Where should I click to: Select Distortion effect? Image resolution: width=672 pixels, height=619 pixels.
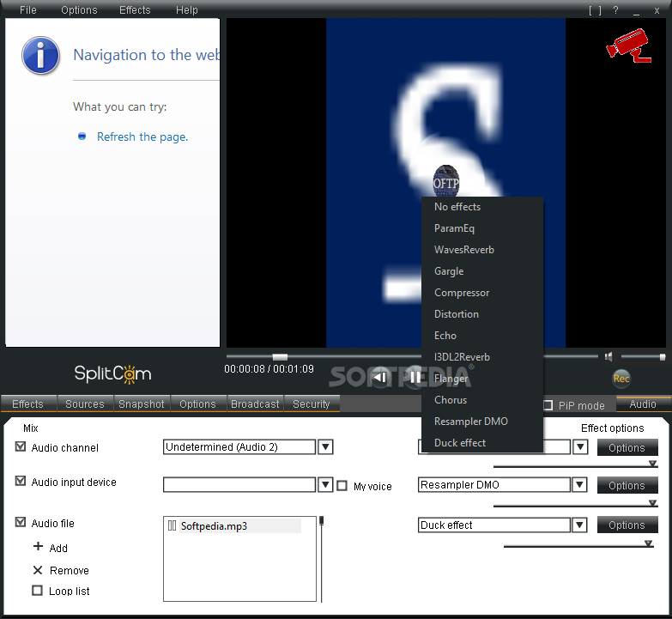[x=482, y=313]
